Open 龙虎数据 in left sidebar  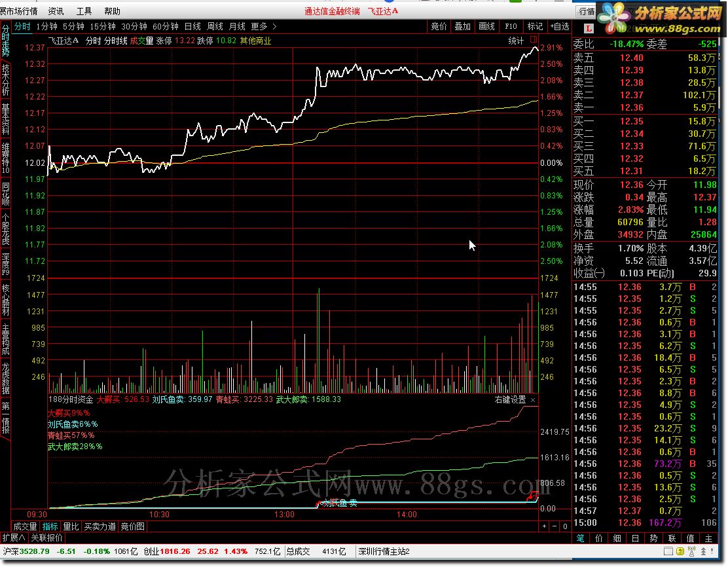(x=5, y=378)
